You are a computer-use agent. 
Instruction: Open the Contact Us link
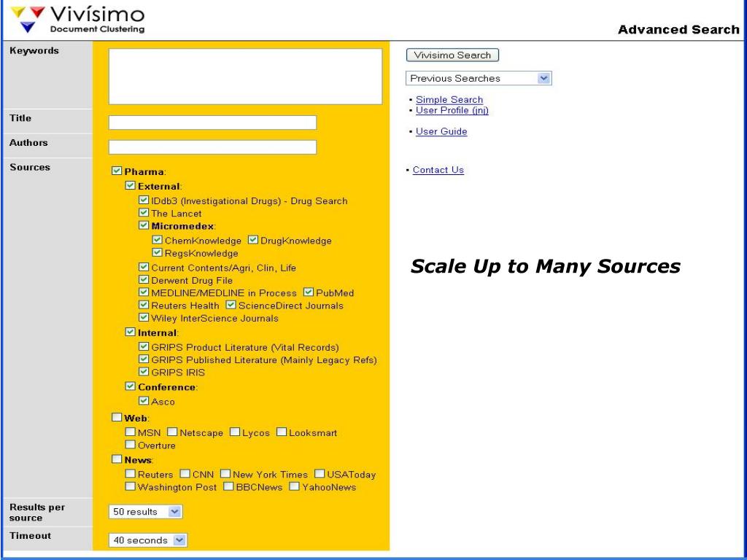(438, 170)
